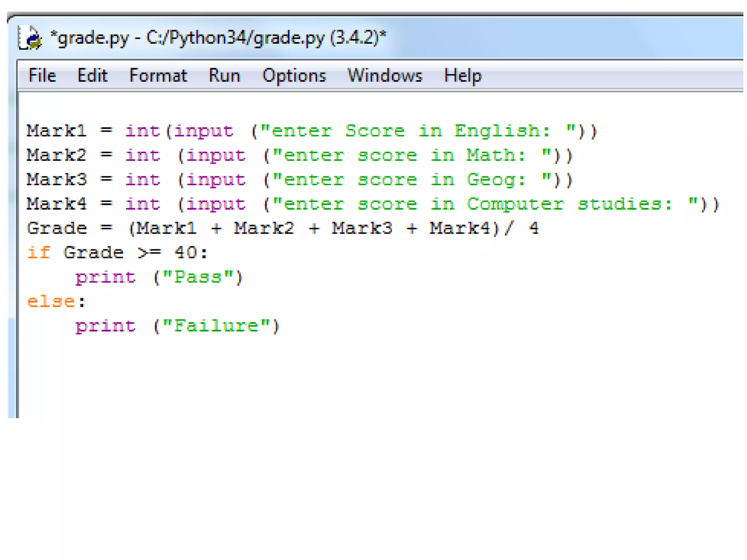
Task: Open the Help menu
Action: (462, 76)
